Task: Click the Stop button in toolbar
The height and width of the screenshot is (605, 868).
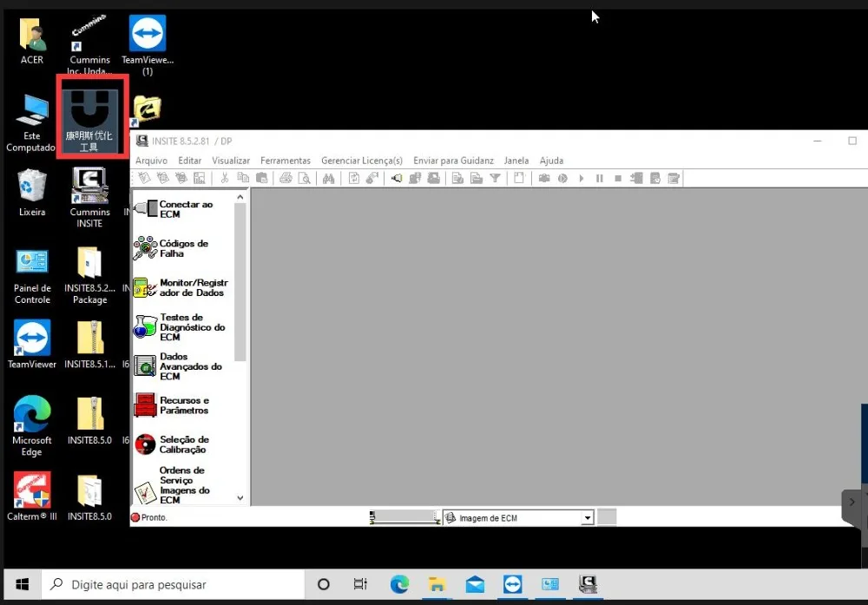Action: (x=618, y=178)
